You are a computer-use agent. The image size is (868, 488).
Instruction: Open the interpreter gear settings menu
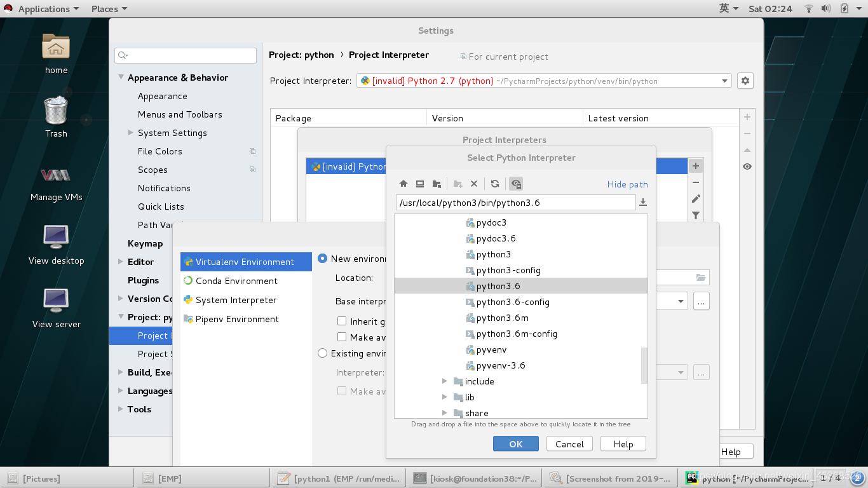745,81
